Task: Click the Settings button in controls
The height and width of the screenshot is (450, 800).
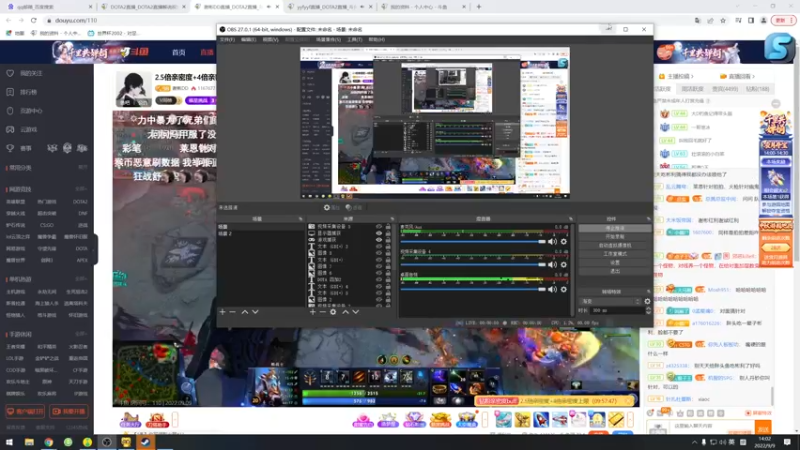Action: coord(615,262)
